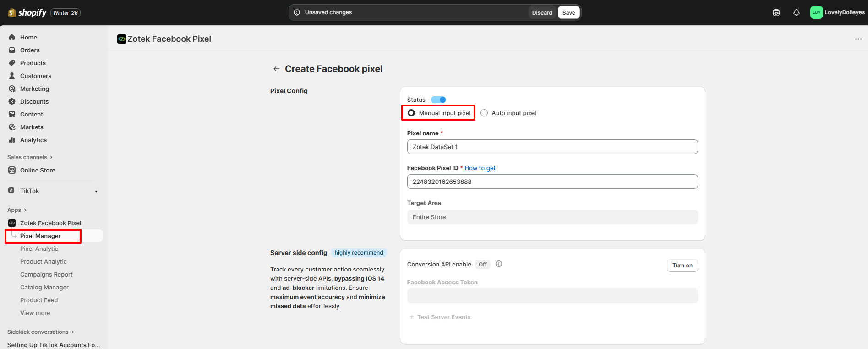Open the Sidekick assistant icon in top bar
Viewport: 868px width, 349px height.
pyautogui.click(x=776, y=13)
